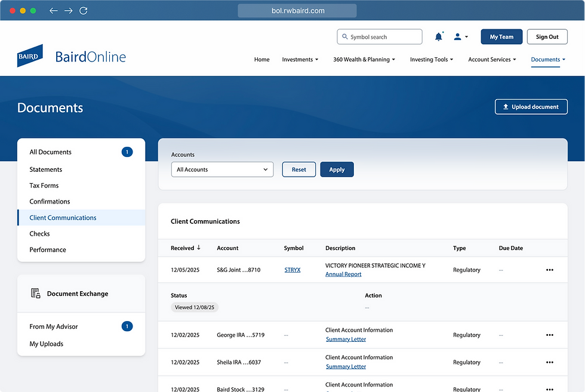
Task: Open the All Accounts dropdown
Action: coord(222,169)
